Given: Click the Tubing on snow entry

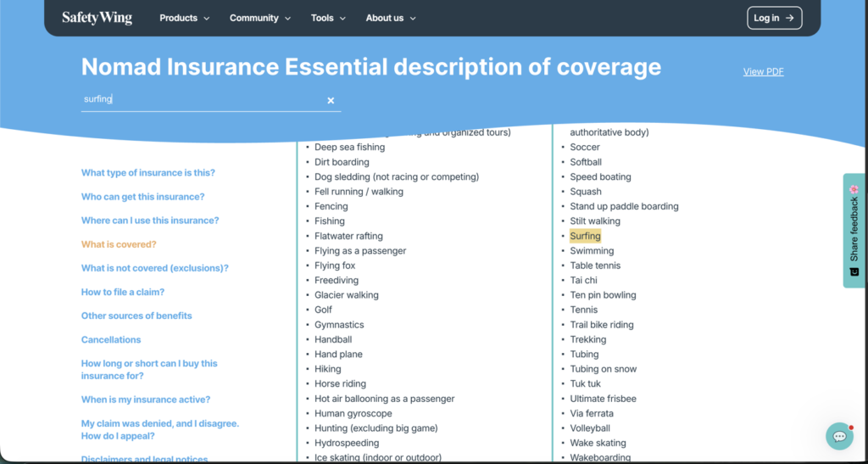Looking at the screenshot, I should click(x=604, y=369).
